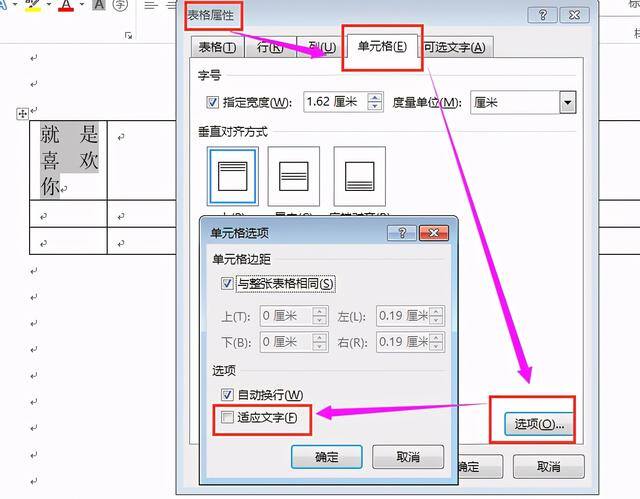The image size is (640, 499).
Task: Open the font color dropdown arrow
Action: click(x=82, y=4)
